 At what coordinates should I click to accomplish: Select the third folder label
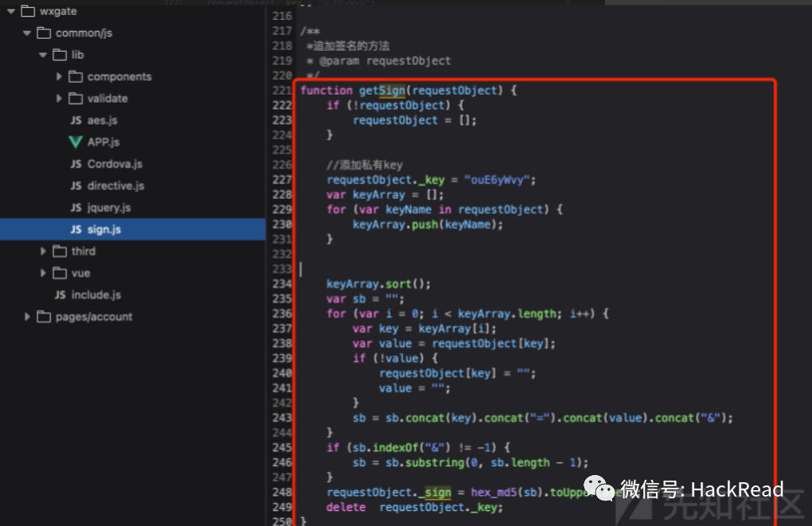84,251
